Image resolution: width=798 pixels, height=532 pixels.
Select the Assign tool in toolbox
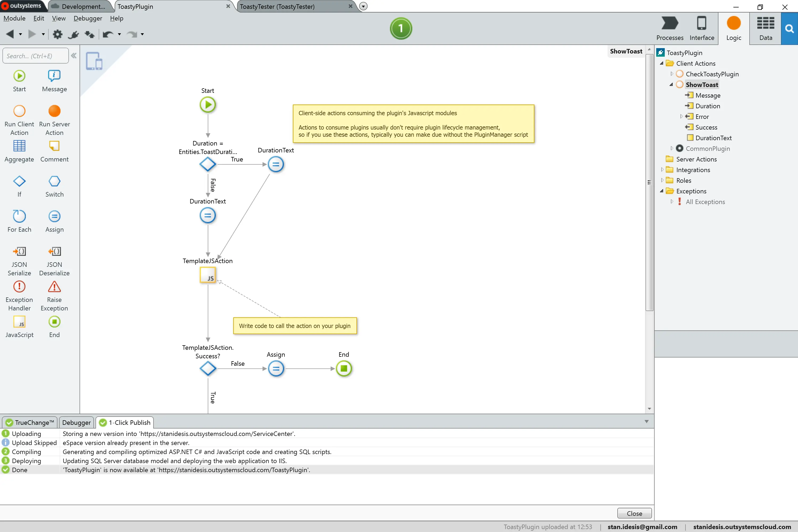[x=54, y=221]
